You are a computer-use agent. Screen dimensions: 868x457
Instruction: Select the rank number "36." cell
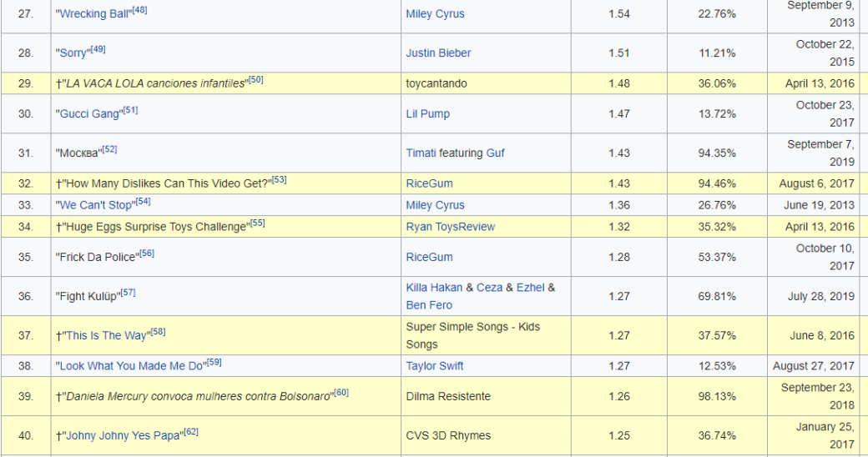(x=26, y=297)
